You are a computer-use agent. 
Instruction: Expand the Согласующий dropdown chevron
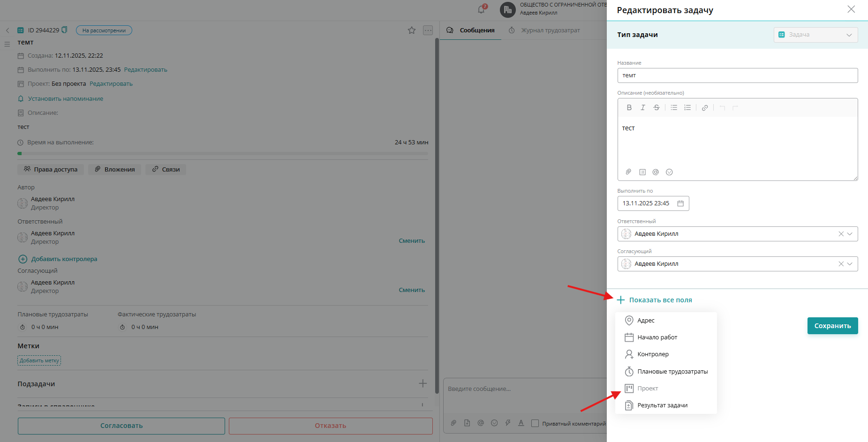[850, 264]
